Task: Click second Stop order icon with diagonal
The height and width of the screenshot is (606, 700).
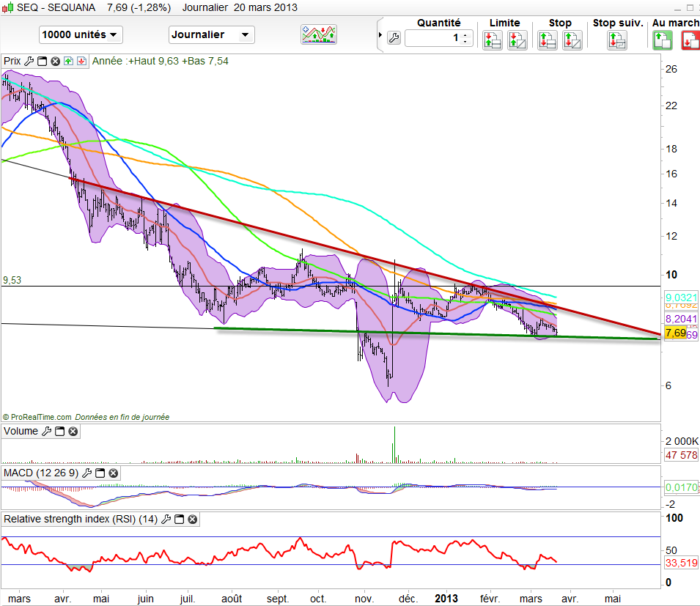Action: [572, 40]
